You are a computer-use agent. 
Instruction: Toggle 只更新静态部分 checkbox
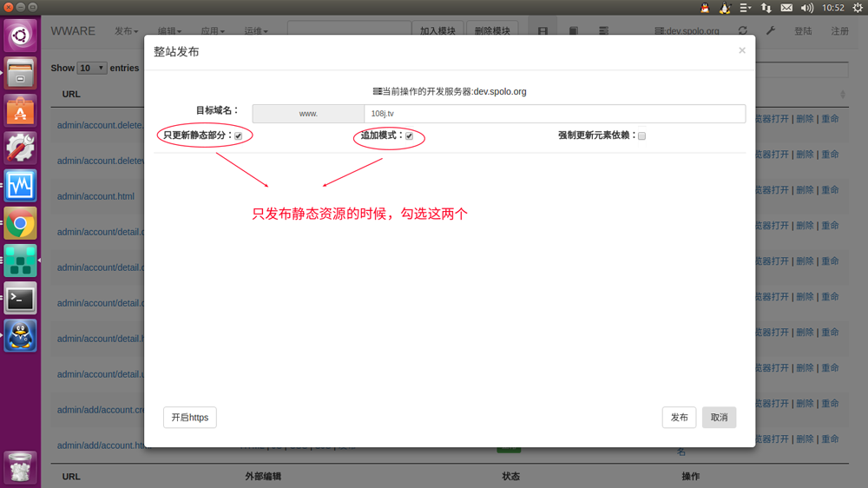tap(239, 135)
